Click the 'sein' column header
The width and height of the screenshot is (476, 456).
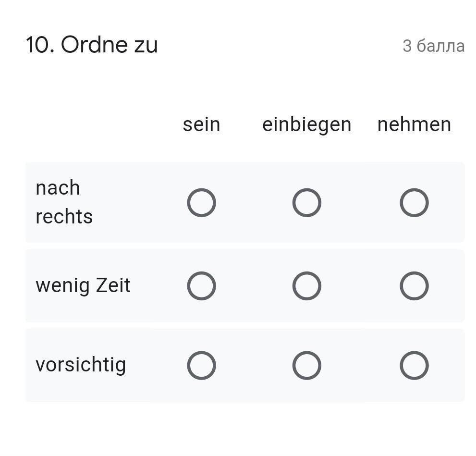point(201,124)
